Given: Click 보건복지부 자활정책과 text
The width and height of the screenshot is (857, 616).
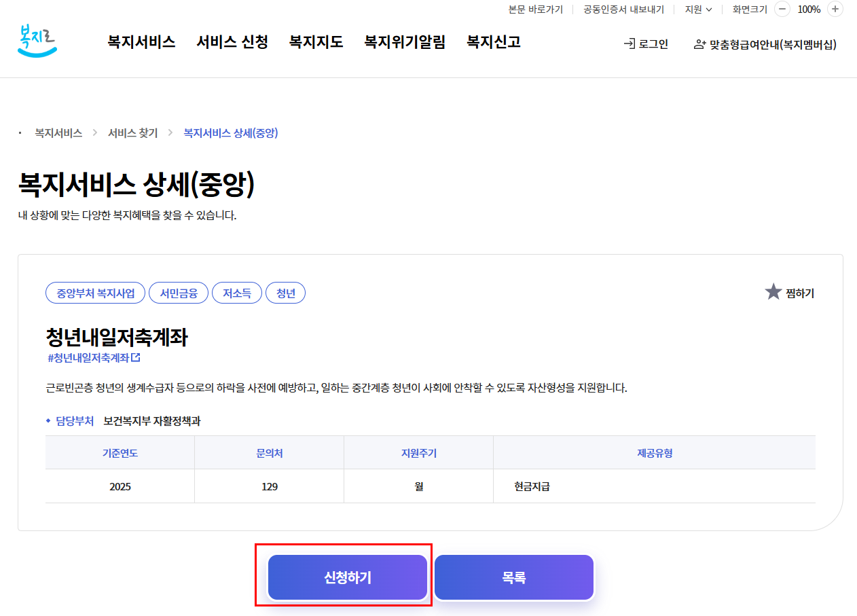Looking at the screenshot, I should click(152, 421).
